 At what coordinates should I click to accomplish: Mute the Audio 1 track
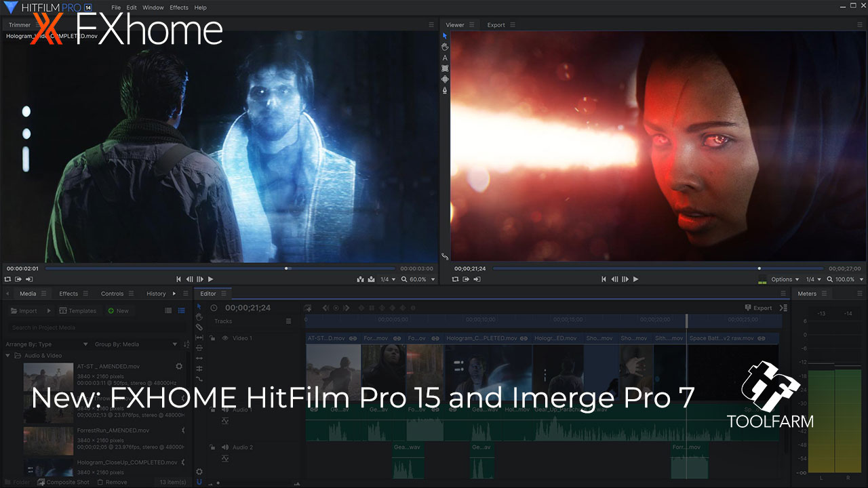[x=225, y=410]
